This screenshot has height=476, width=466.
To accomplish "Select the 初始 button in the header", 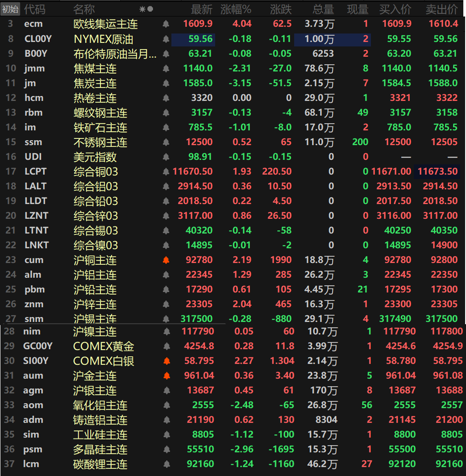I will (x=10, y=9).
